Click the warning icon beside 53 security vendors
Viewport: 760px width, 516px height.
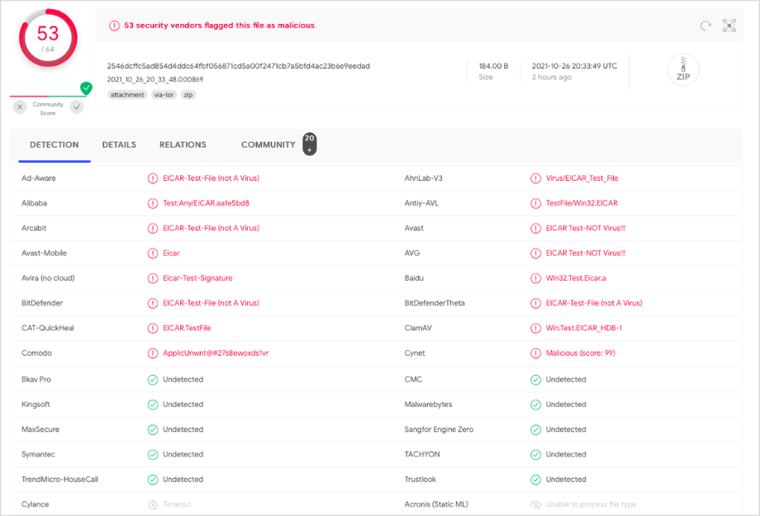tap(114, 26)
